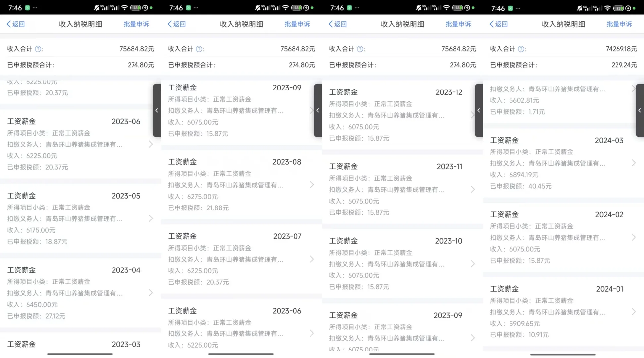Select 2023-12 工资薪金 entry title
Screen dimensions: 644x358
(x=344, y=92)
